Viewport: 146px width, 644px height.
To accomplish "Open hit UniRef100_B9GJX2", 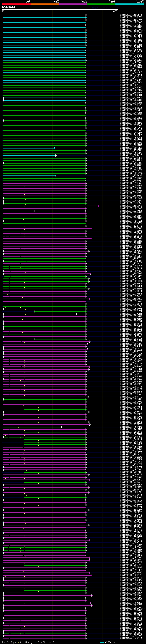I will tap(131, 17).
